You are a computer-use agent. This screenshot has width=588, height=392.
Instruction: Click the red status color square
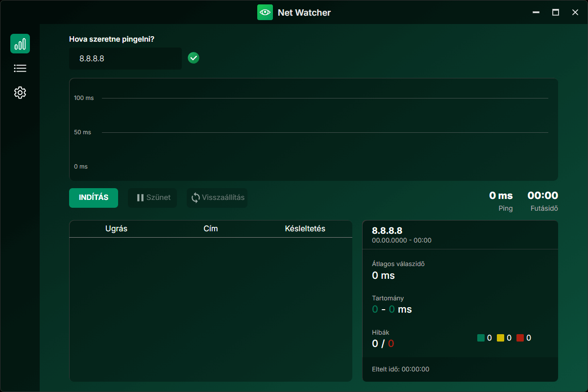[x=520, y=338]
